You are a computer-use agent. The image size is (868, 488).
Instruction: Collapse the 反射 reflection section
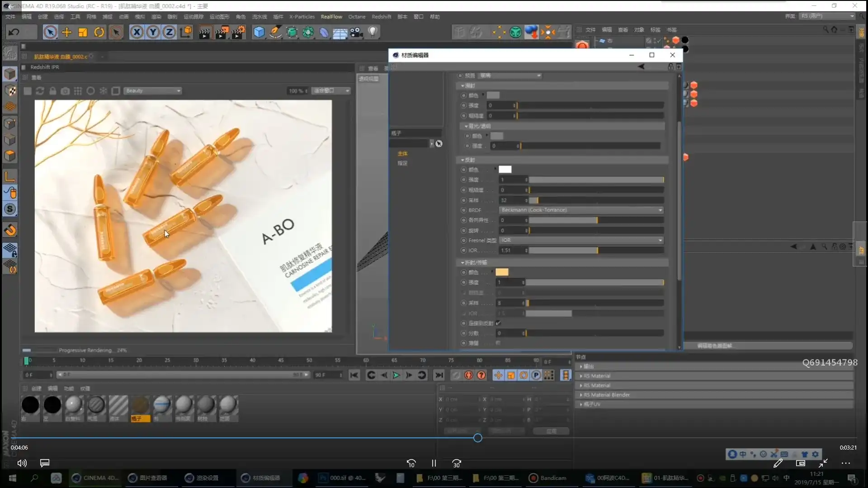tap(463, 160)
